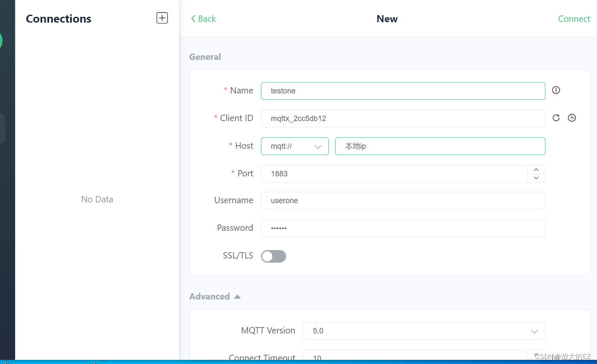Focus the Name field containing testone
This screenshot has width=597, height=364.
click(402, 90)
